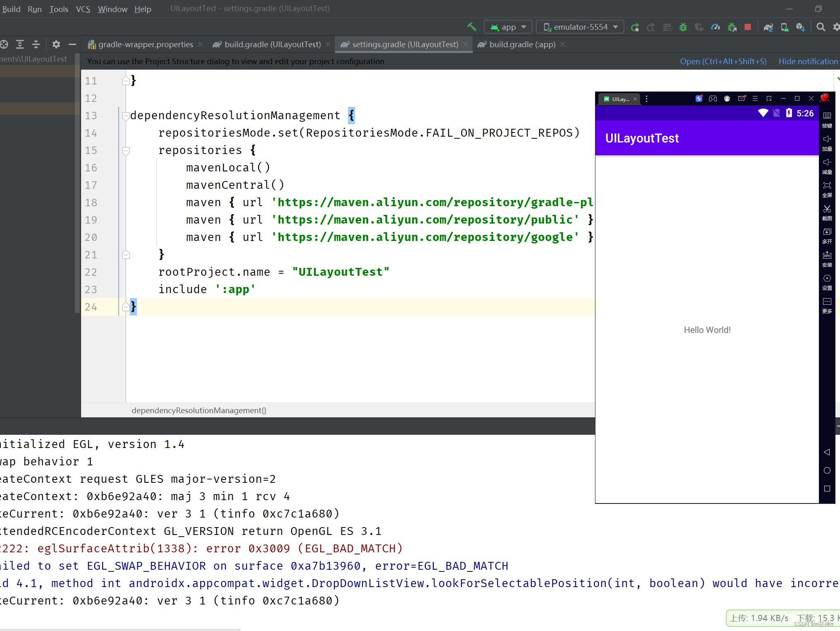Open project panel gear settings
This screenshot has width=840, height=631.
(x=56, y=44)
